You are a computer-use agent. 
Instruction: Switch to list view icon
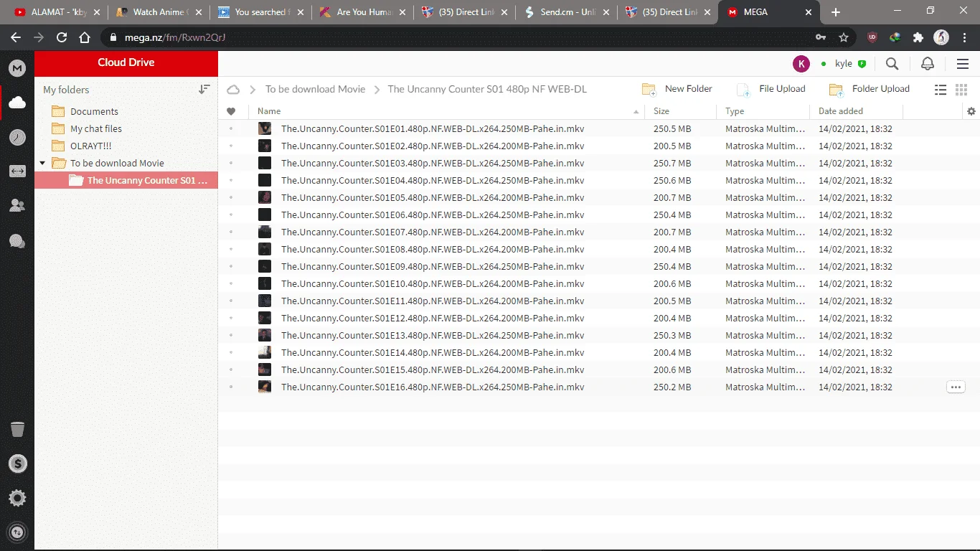click(941, 90)
